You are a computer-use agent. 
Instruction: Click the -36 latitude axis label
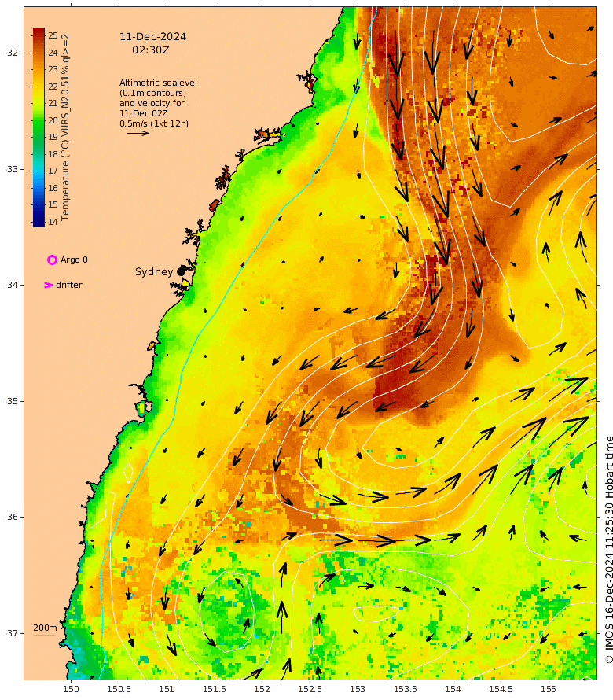pyautogui.click(x=12, y=517)
